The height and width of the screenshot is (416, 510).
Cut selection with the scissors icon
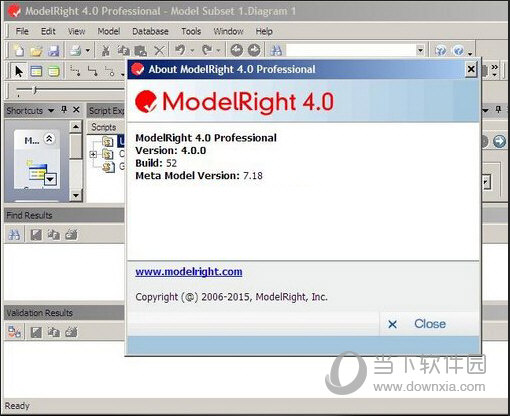pyautogui.click(x=106, y=50)
